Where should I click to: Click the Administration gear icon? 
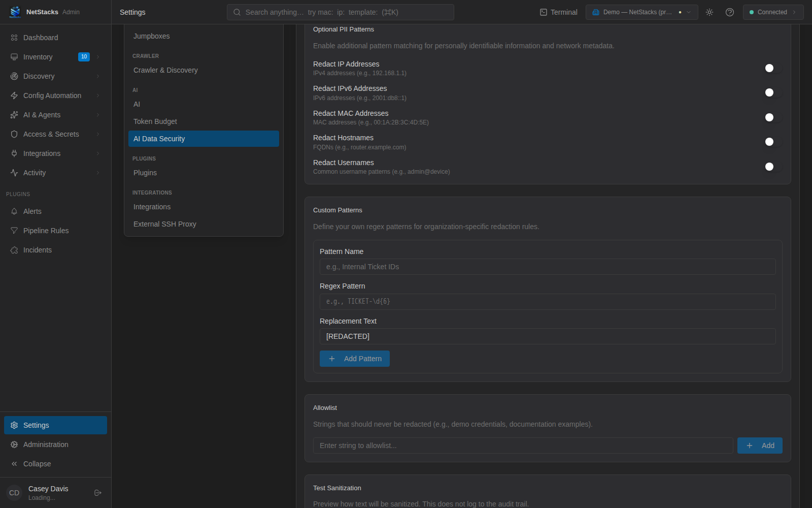coord(14,444)
